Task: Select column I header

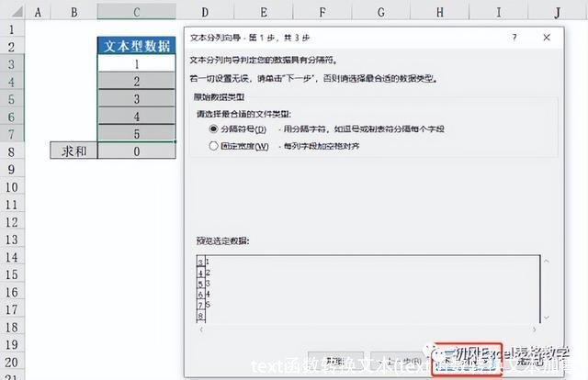Action: (498, 12)
